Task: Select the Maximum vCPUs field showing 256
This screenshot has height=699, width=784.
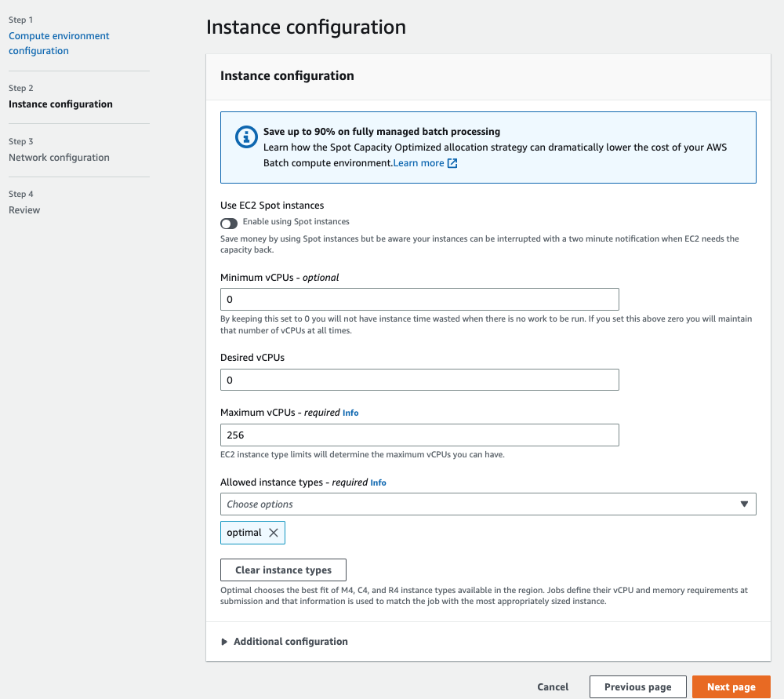Action: [419, 435]
